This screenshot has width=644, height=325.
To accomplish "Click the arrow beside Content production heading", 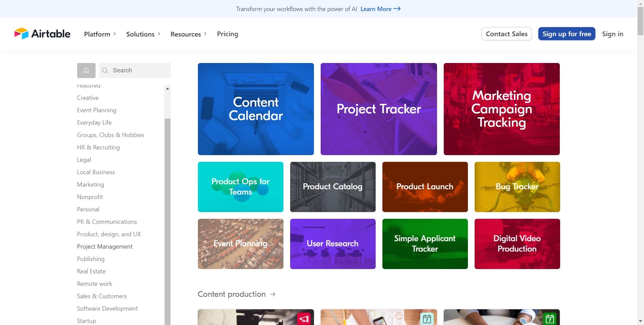I will click(x=272, y=294).
